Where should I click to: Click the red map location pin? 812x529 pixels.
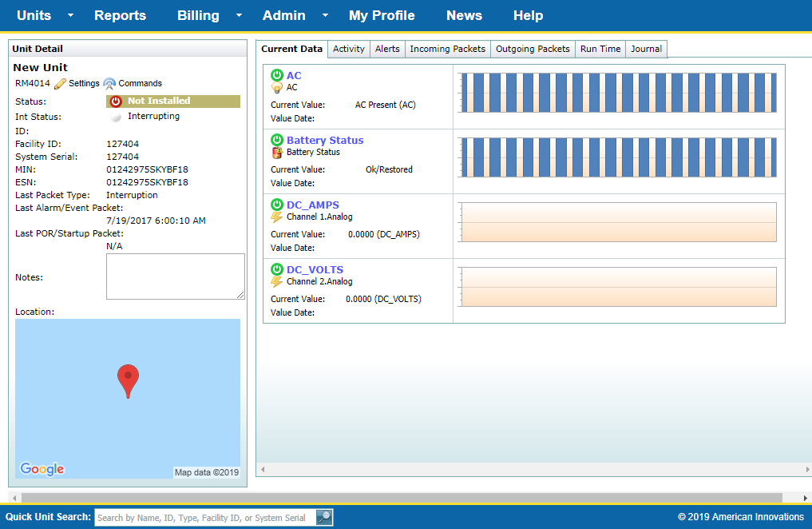click(128, 381)
